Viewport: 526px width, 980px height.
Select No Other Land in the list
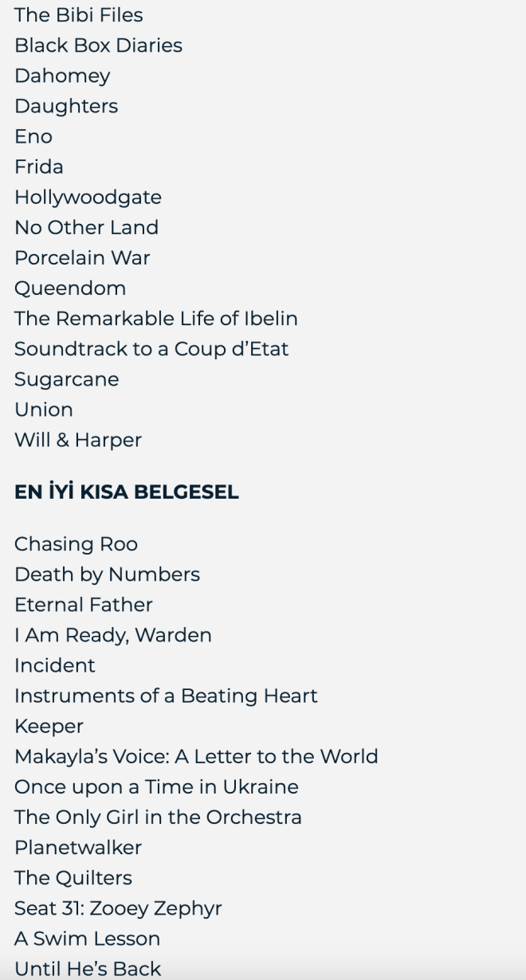click(x=86, y=227)
